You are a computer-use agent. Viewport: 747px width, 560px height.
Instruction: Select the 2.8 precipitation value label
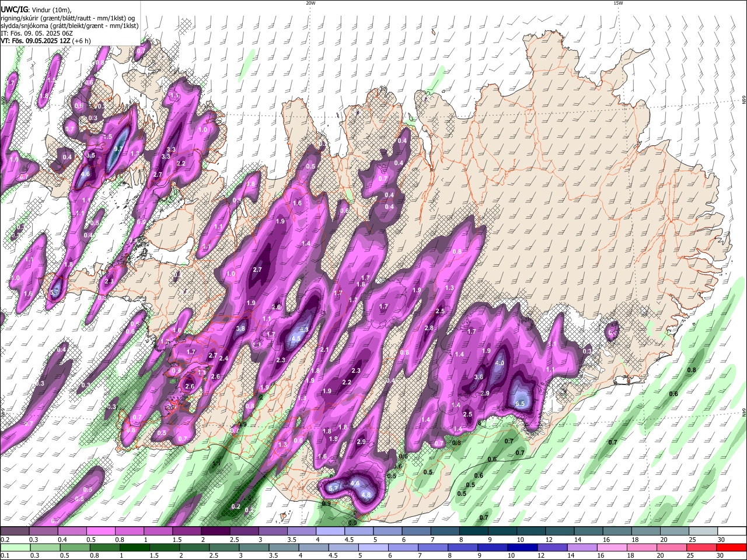tap(429, 328)
